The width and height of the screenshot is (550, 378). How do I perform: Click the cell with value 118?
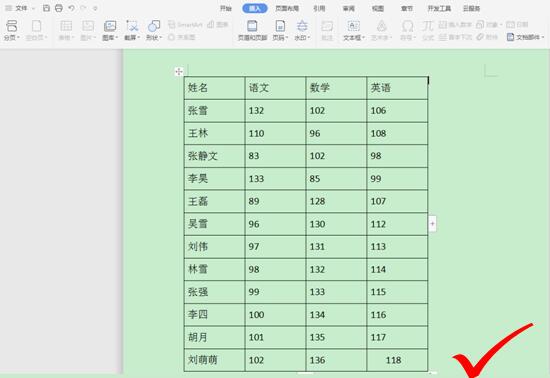pos(397,360)
